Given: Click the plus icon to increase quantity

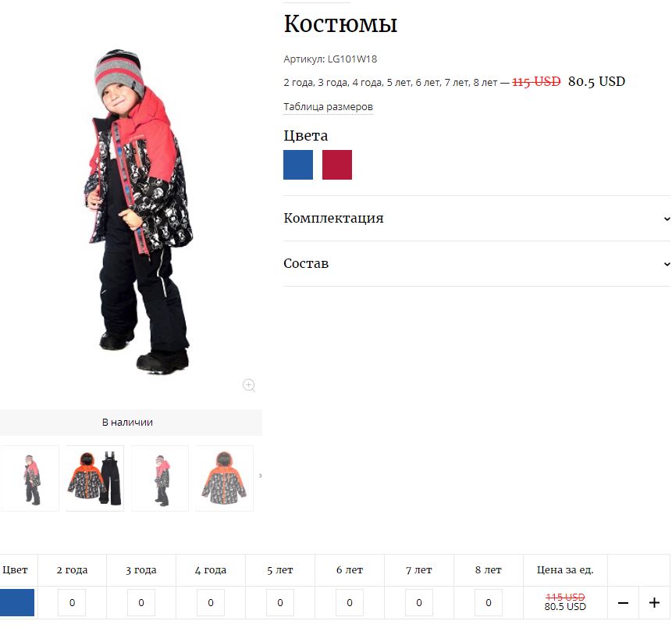Looking at the screenshot, I should coord(654,603).
